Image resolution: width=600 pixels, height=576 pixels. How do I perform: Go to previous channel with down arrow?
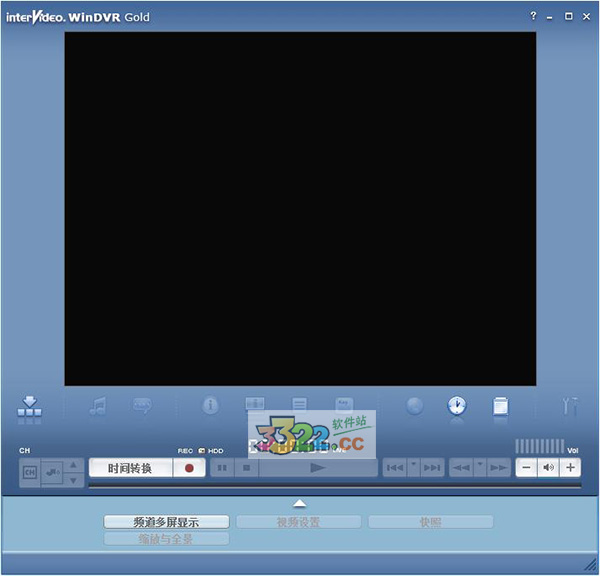click(x=73, y=480)
